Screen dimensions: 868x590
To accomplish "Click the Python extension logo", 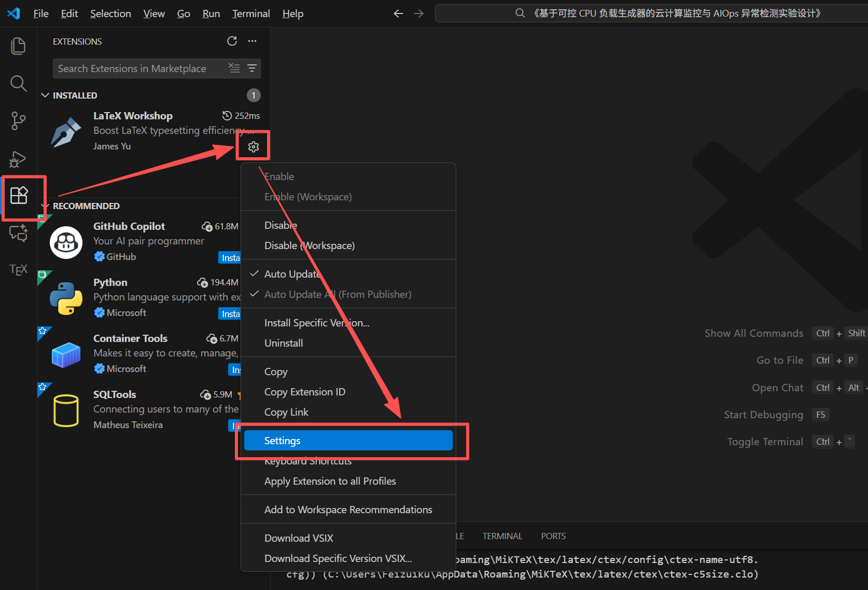I will (x=66, y=298).
